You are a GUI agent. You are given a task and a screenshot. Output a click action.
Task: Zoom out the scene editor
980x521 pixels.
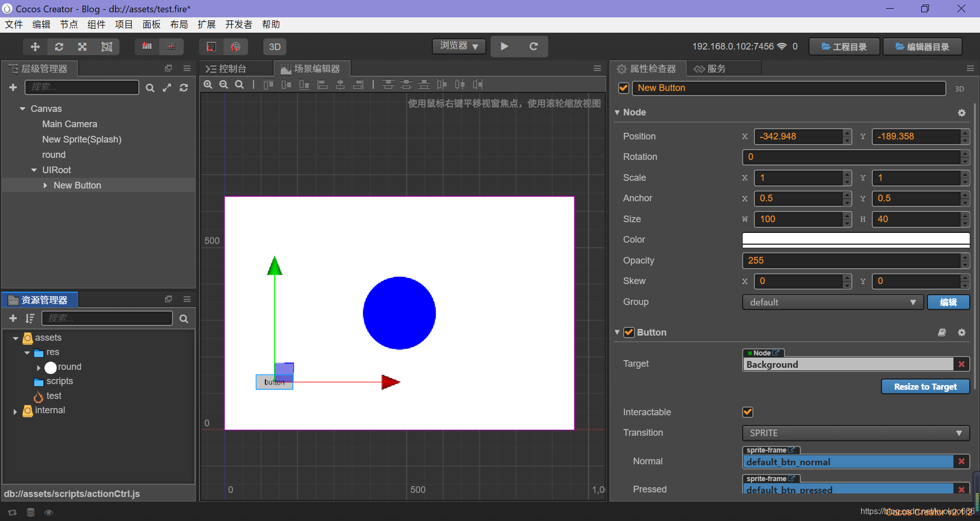coord(224,85)
